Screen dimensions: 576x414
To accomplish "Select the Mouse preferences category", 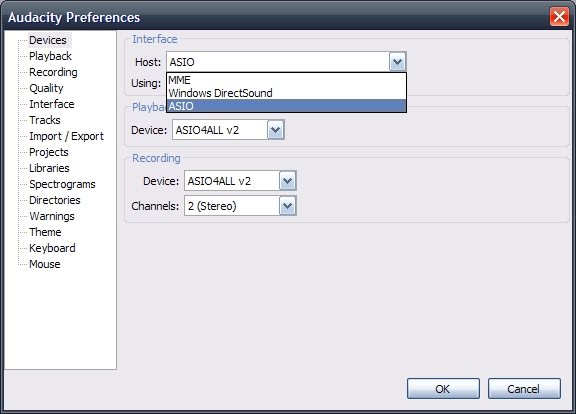I will [x=45, y=264].
